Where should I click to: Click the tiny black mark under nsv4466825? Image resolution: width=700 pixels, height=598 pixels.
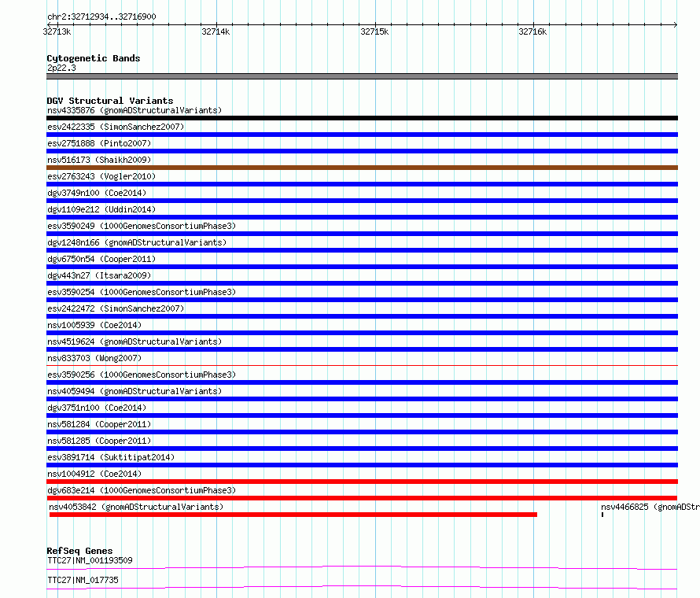(602, 515)
